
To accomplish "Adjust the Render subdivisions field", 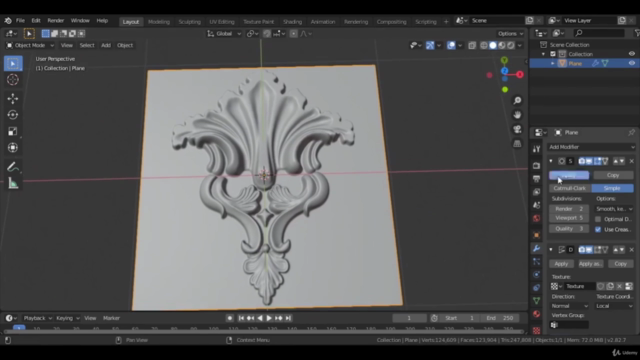I will coord(569,209).
